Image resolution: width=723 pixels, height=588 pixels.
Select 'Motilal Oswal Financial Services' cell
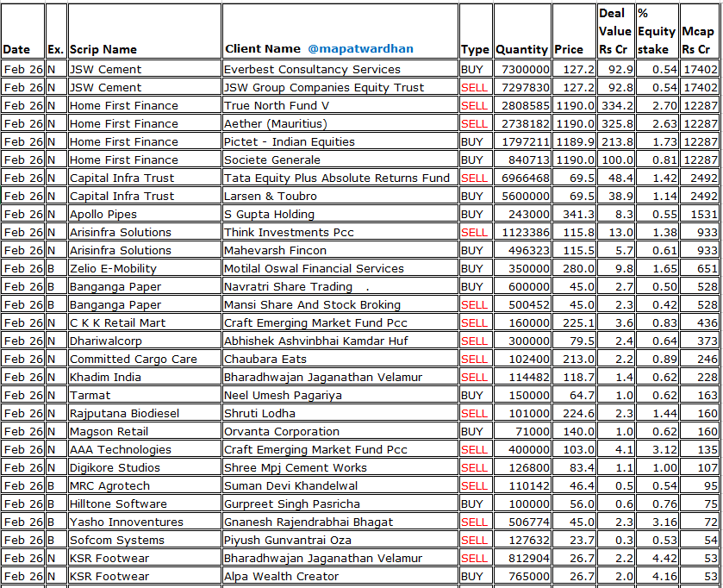pyautogui.click(x=340, y=268)
